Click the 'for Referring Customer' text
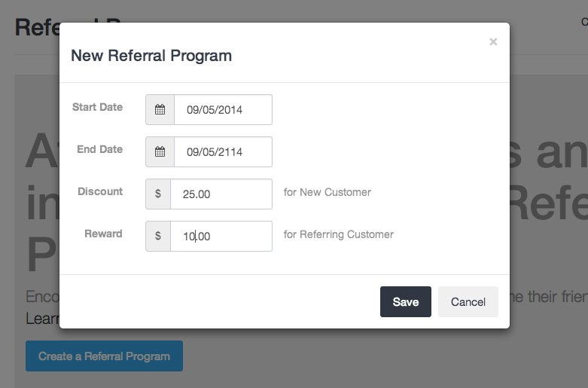This screenshot has height=388, width=588. pyautogui.click(x=339, y=234)
